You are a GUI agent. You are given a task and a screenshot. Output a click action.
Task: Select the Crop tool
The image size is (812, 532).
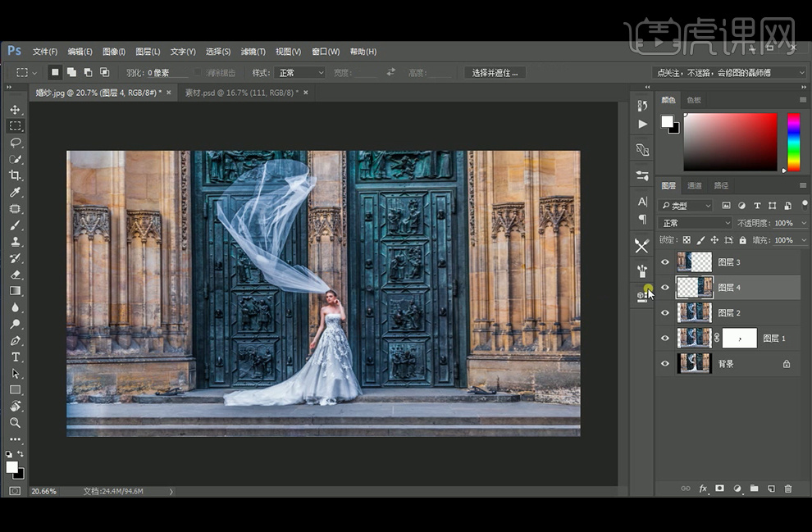pos(15,175)
